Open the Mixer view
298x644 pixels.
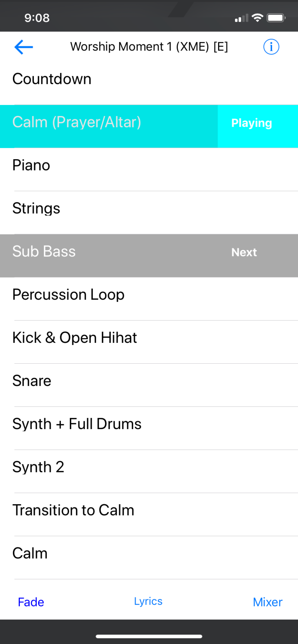point(268,602)
